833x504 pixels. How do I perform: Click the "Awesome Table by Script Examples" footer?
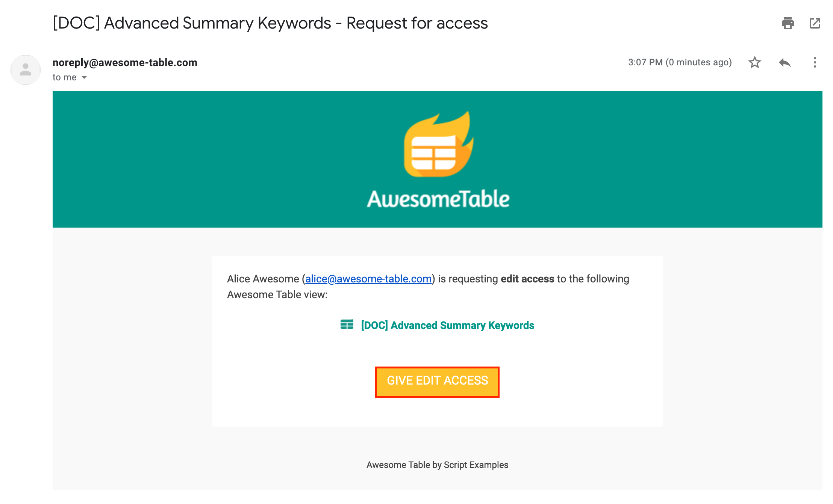point(437,465)
